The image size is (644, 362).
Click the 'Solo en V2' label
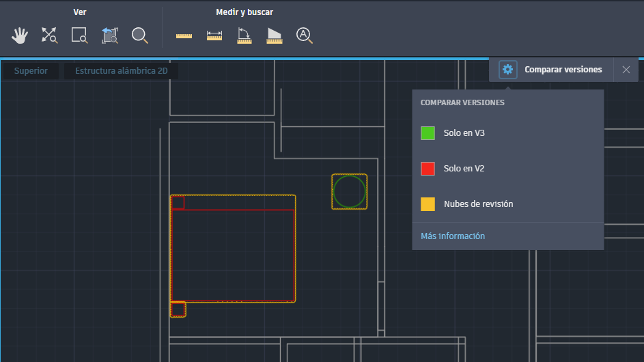pyautogui.click(x=464, y=169)
